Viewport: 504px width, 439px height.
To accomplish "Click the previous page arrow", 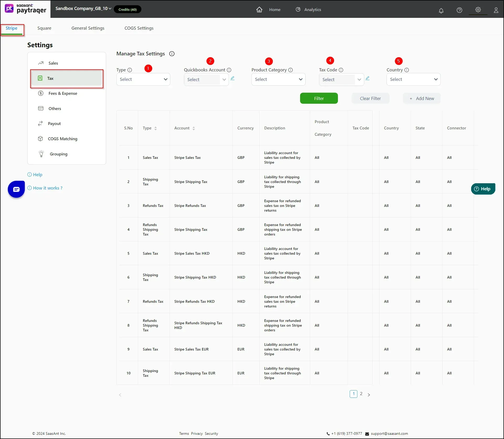I will [120, 395].
